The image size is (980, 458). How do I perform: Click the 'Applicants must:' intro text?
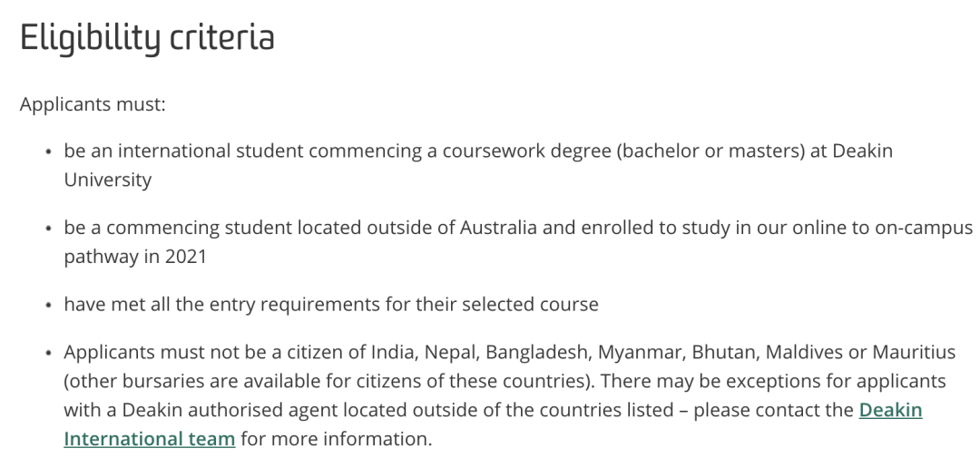pos(93,103)
